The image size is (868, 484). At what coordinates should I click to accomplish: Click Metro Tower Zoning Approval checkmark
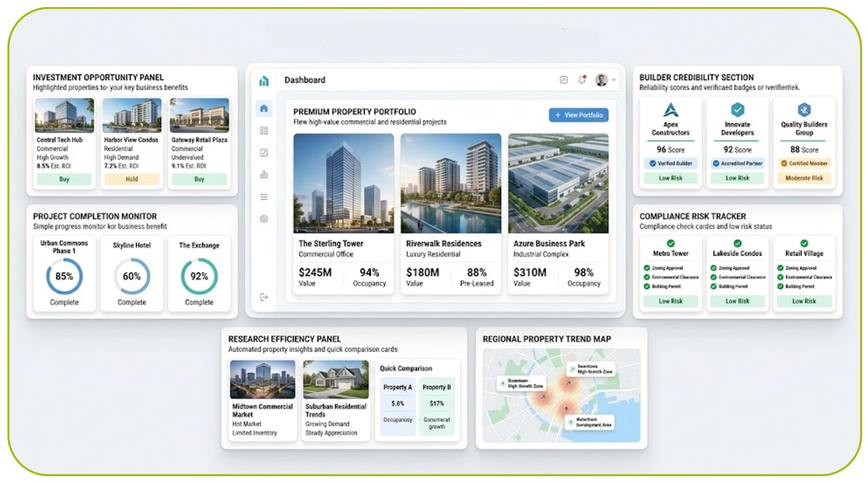click(647, 268)
